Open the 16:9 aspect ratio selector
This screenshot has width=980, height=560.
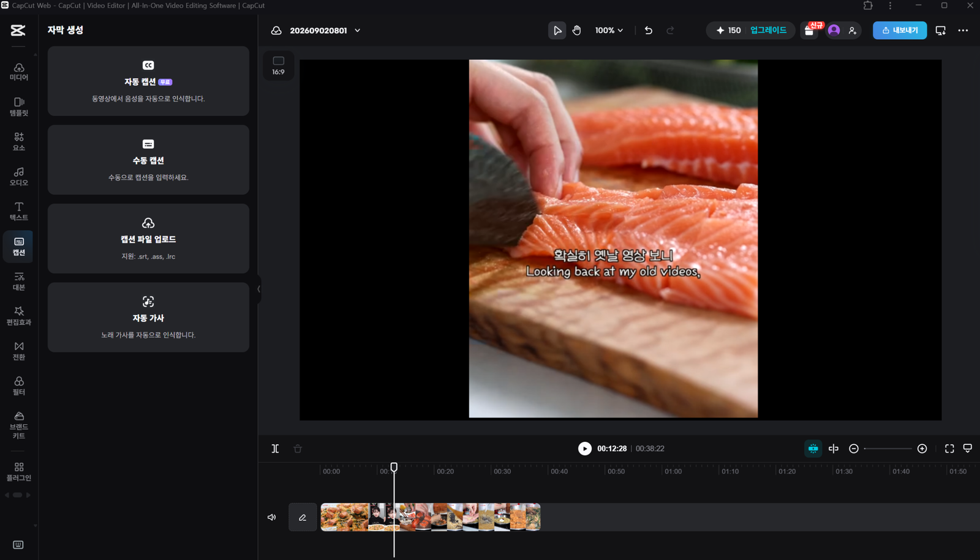[279, 65]
